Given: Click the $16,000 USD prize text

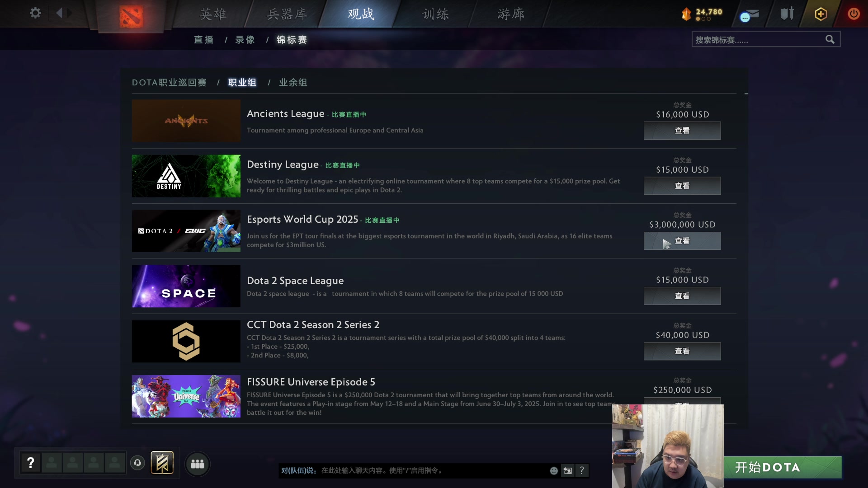Looking at the screenshot, I should click(x=682, y=114).
